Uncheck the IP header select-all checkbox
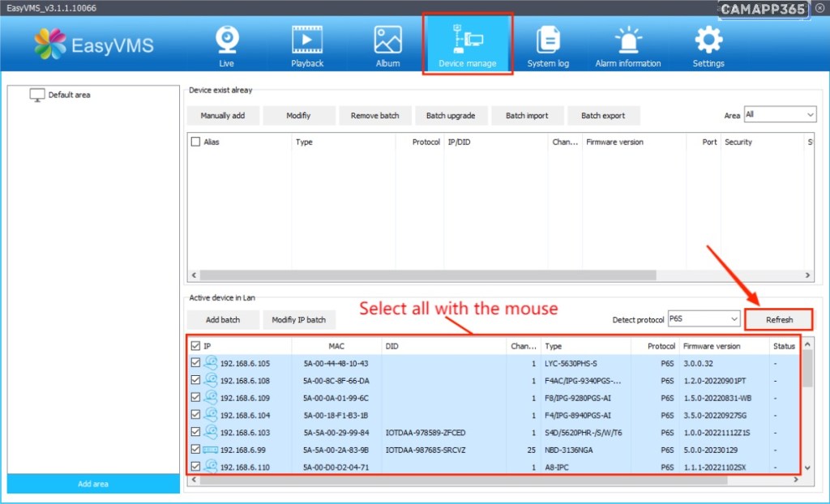Image resolution: width=830 pixels, height=504 pixels. click(195, 346)
